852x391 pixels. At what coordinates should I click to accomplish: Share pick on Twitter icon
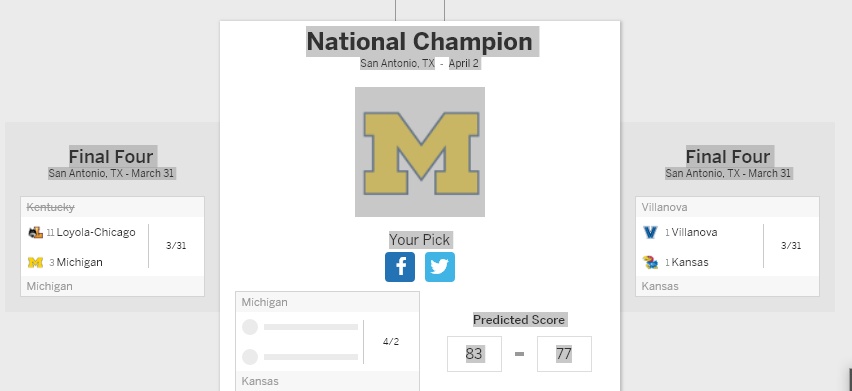coord(440,267)
